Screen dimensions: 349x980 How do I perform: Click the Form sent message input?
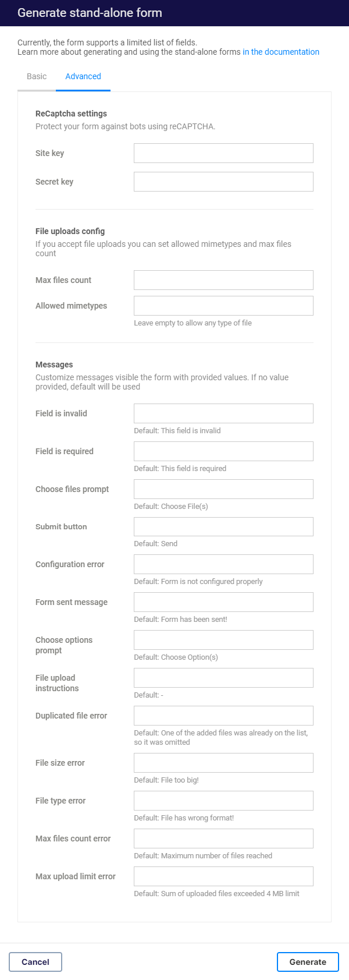click(223, 602)
